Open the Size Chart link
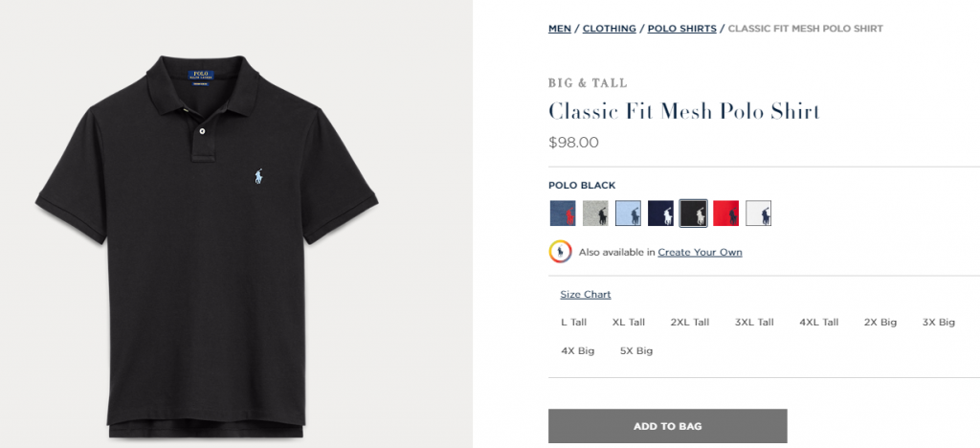Screen dimensions: 980x448 (x=585, y=295)
